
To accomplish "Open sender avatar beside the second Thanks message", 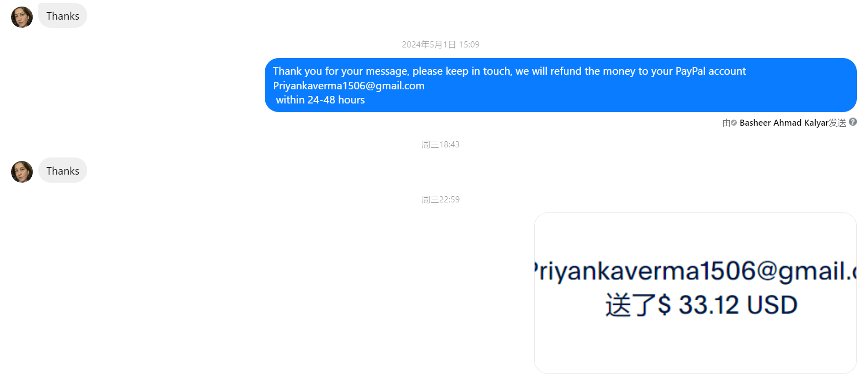I will coord(22,172).
